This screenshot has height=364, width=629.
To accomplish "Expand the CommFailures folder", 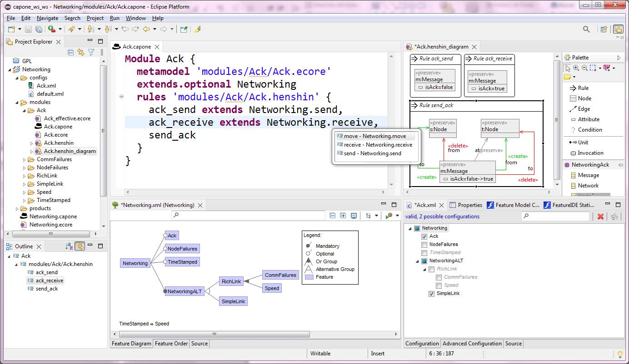I will [25, 159].
